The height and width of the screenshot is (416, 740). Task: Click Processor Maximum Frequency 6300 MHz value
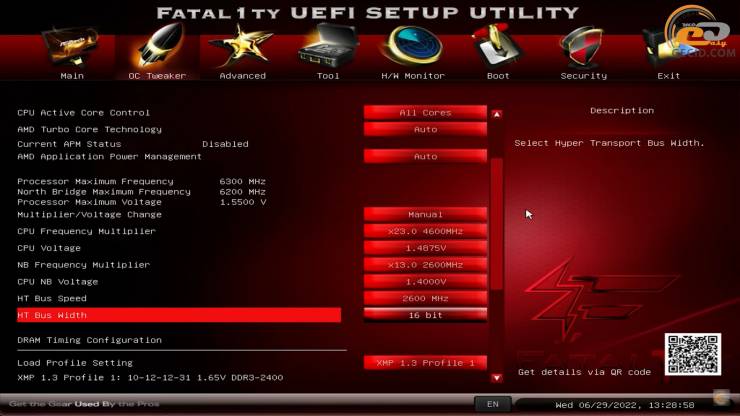pos(243,181)
